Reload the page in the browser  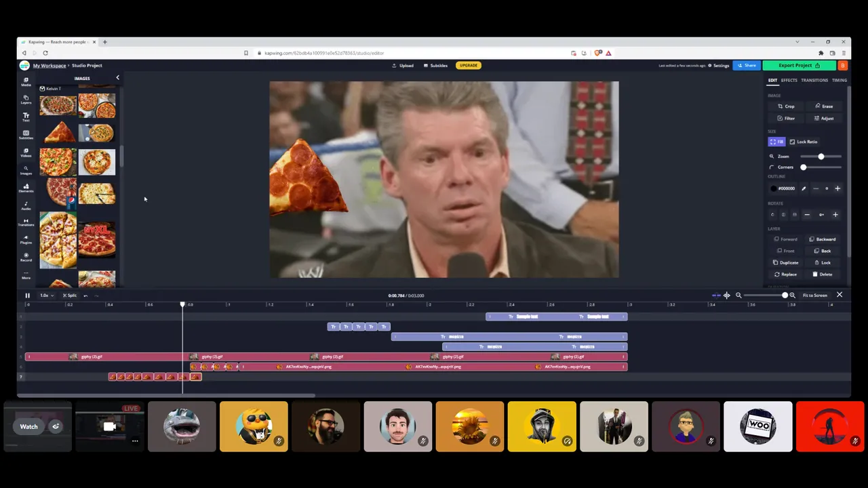tap(45, 53)
